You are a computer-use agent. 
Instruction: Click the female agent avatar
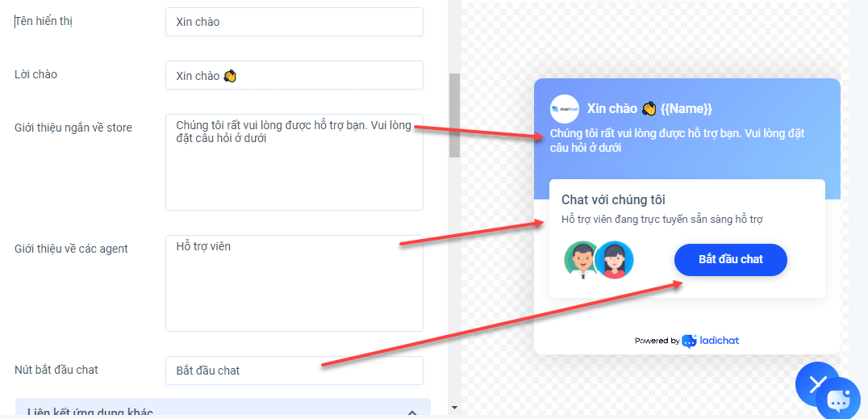(614, 259)
